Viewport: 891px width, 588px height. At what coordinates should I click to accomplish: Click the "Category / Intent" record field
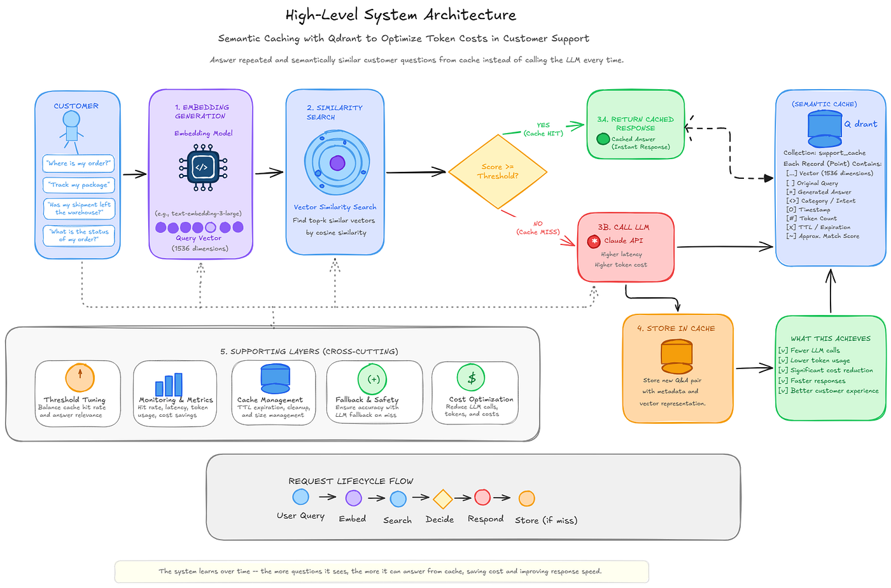(821, 200)
